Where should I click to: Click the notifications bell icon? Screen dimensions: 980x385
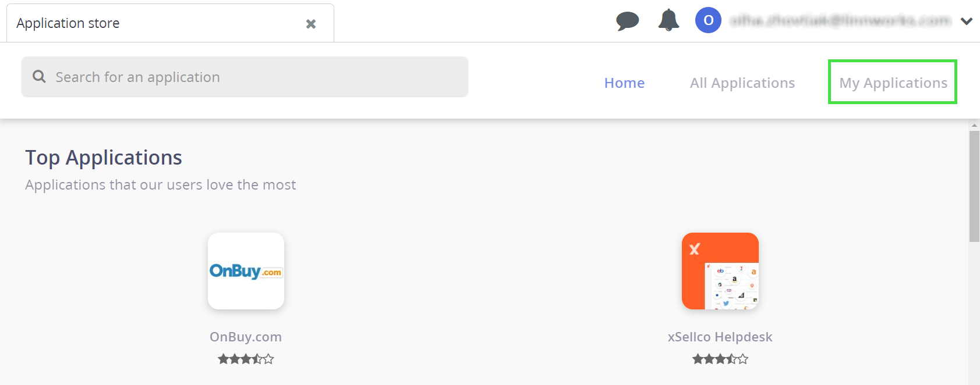668,20
